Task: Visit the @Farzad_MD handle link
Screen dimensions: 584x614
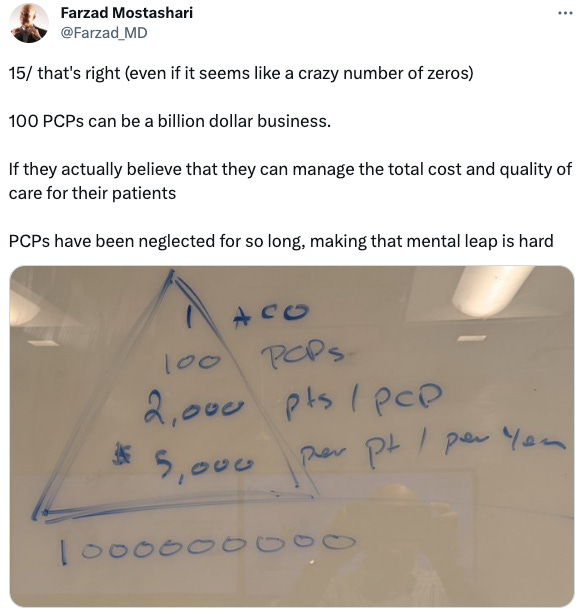Action: point(104,33)
